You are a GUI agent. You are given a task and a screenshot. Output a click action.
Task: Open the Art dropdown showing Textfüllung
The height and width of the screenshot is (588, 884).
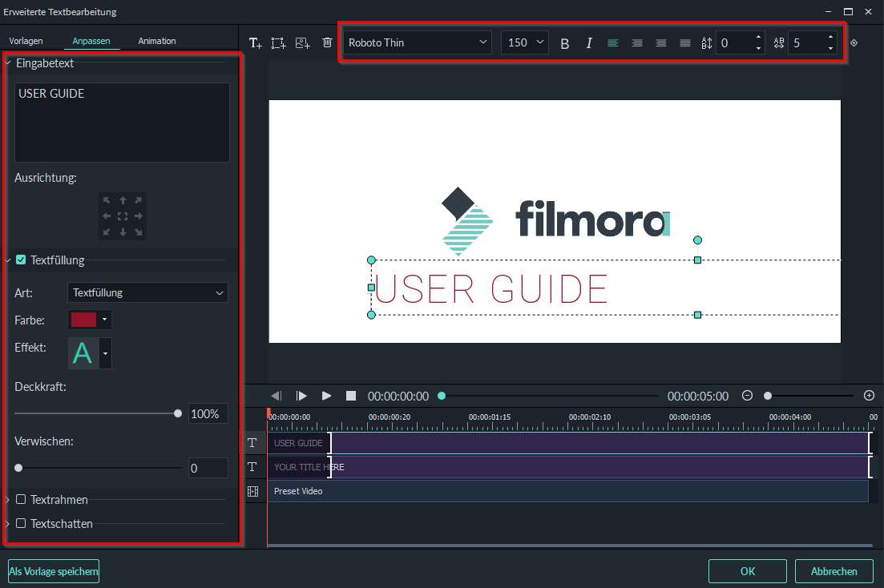[x=147, y=292]
